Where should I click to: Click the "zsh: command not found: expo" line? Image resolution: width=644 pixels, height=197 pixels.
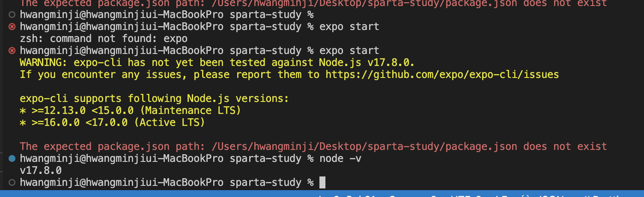pos(104,39)
